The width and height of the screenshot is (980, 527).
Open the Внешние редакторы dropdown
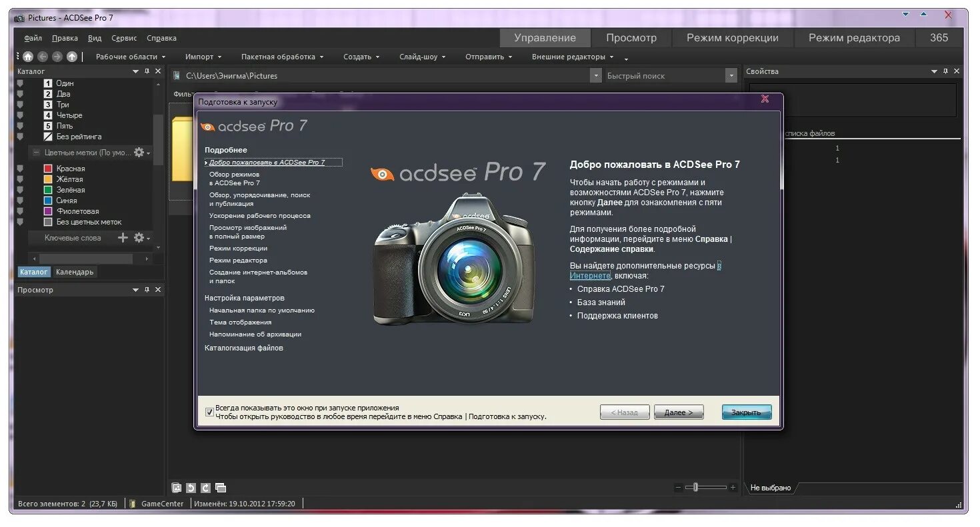click(573, 57)
